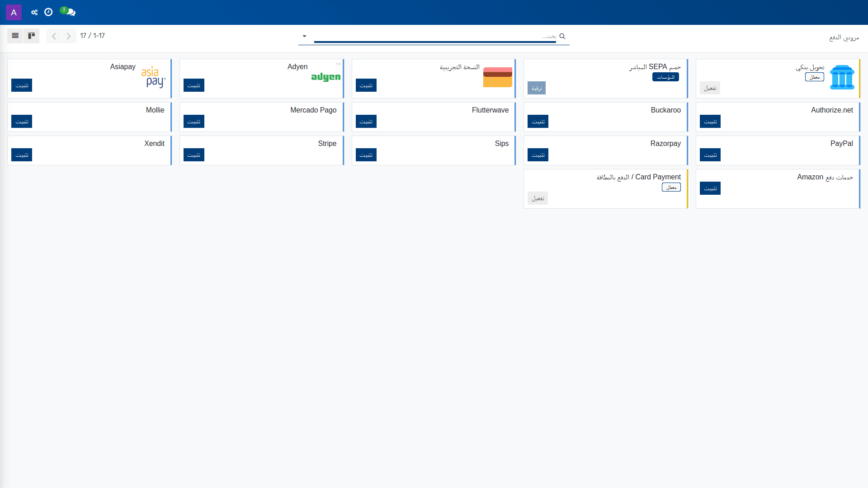Install the Flutterwave provider
The width and height of the screenshot is (868, 488).
(x=366, y=122)
